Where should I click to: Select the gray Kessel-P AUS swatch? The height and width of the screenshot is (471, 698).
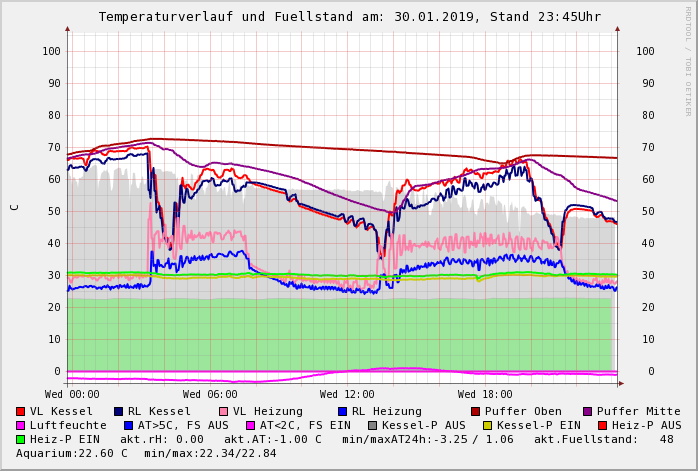tap(371, 425)
